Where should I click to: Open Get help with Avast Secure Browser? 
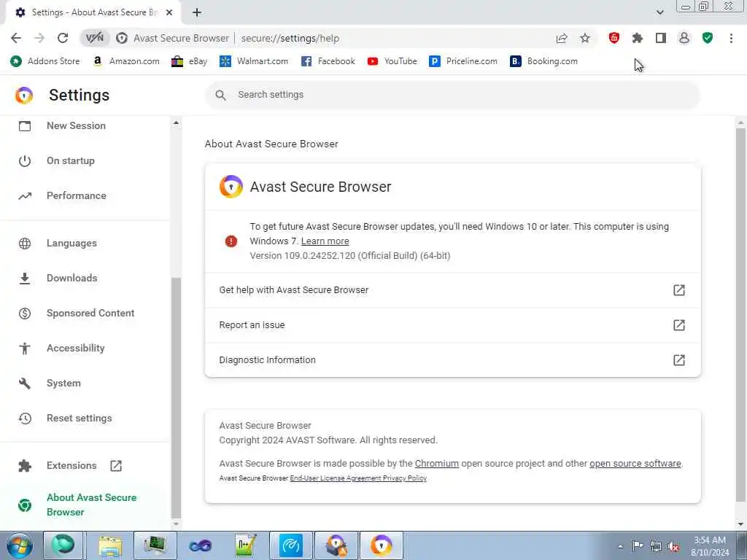coord(452,290)
